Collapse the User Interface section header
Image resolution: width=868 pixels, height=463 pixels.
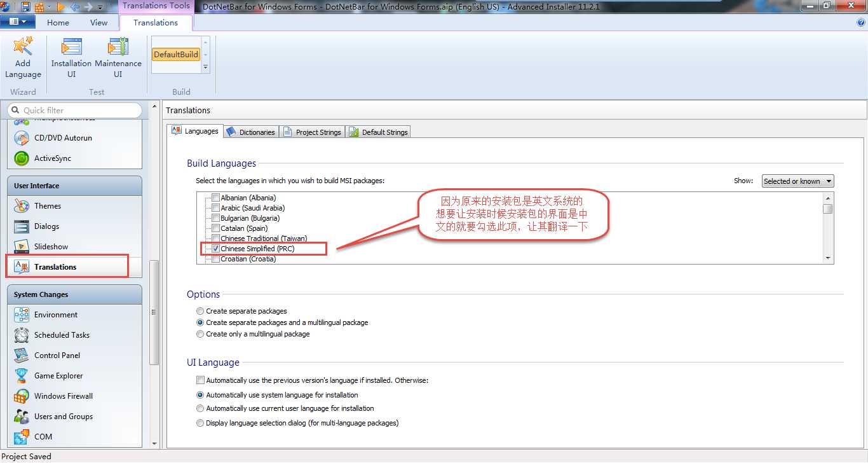[74, 186]
